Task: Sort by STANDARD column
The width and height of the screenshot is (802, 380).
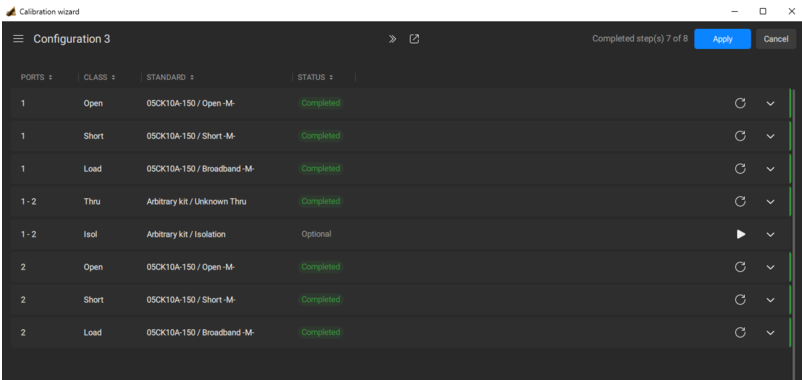Action: tap(170, 77)
